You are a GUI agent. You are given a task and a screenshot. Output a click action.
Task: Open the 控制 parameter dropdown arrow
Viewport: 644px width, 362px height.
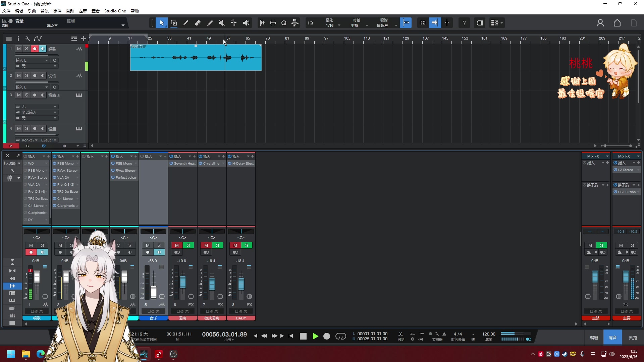pos(123,25)
